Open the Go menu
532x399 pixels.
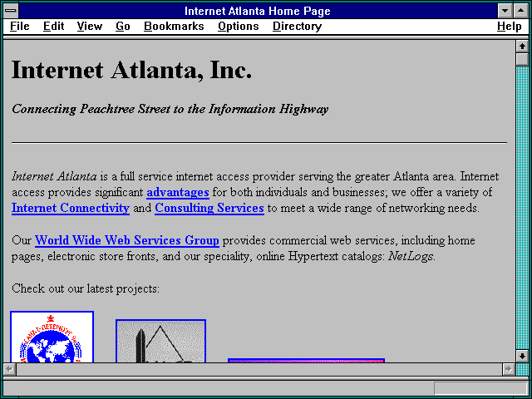[x=123, y=27]
